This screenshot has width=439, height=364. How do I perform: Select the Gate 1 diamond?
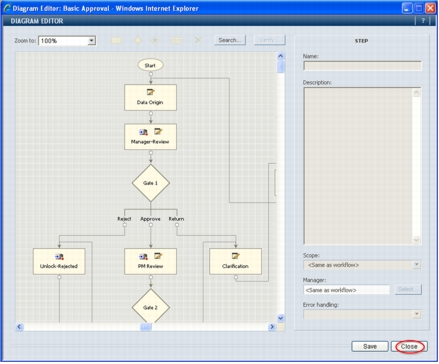click(x=151, y=183)
